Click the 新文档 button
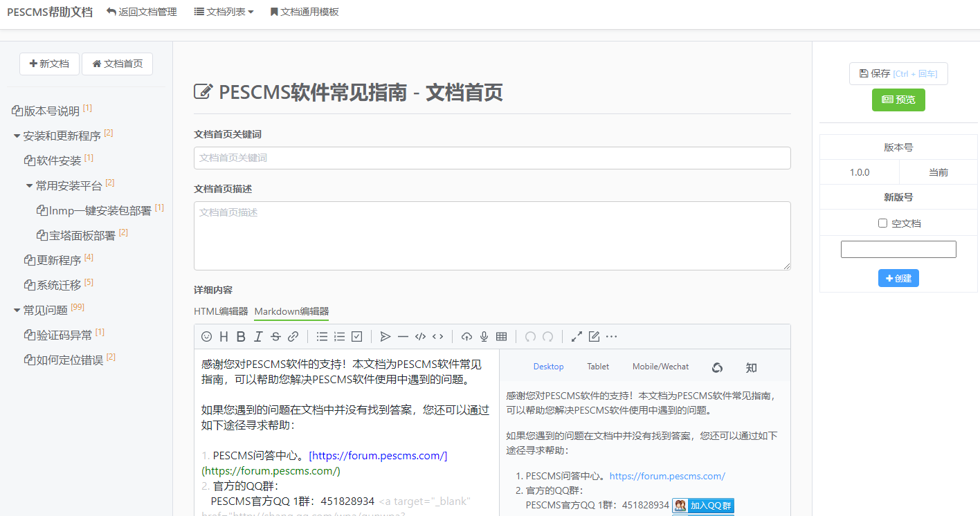Screen dimensions: 980x516 49,64
